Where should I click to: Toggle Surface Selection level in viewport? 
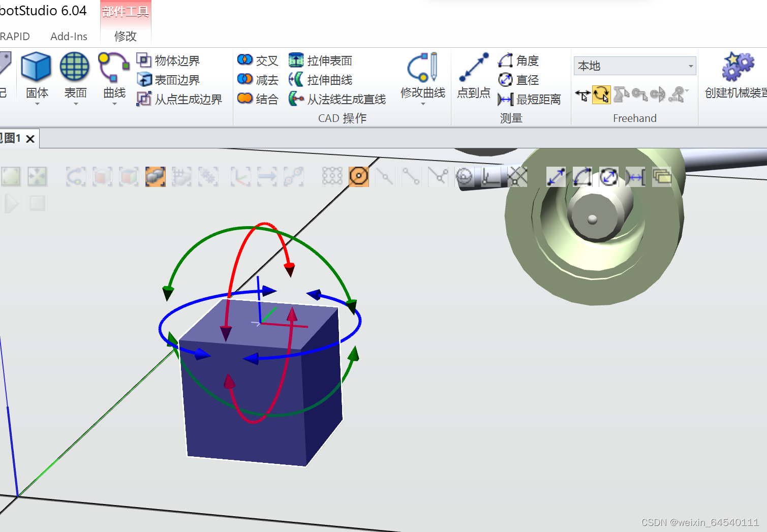pos(102,177)
